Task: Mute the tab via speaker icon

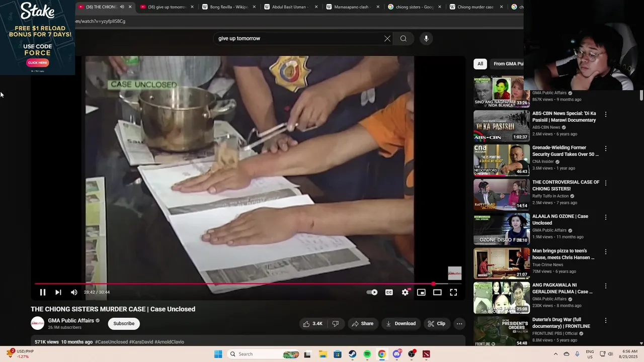Action: click(122, 7)
